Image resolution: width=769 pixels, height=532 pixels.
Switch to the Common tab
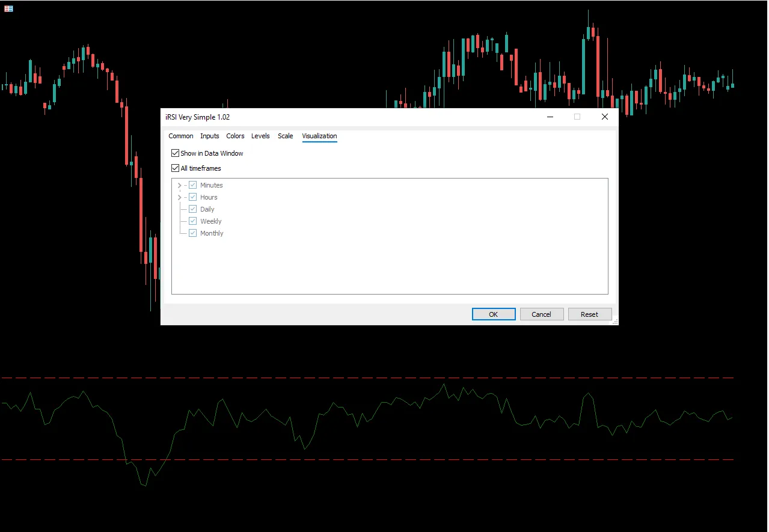(x=181, y=136)
